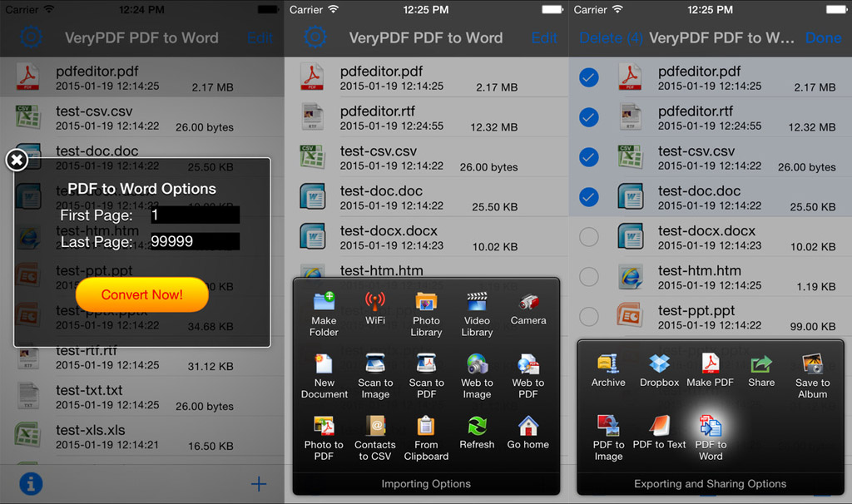Image resolution: width=852 pixels, height=504 pixels.
Task: Select the PDF to Word export icon
Action: [711, 436]
